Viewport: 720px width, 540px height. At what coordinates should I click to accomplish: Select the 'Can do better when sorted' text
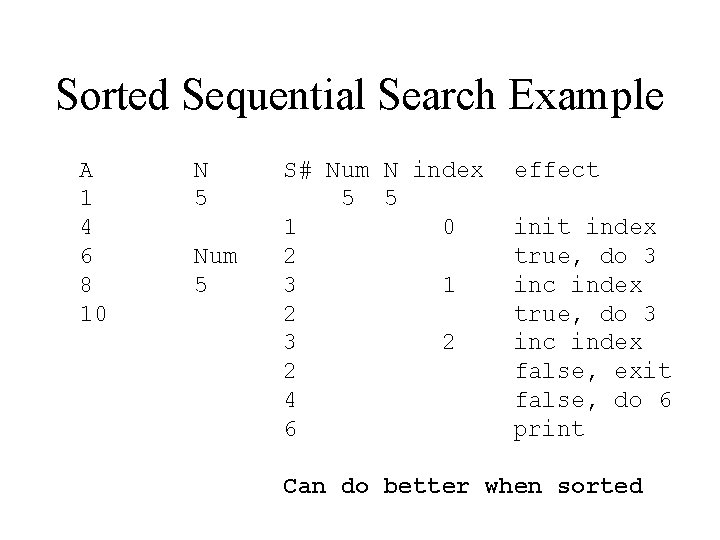pyautogui.click(x=463, y=486)
